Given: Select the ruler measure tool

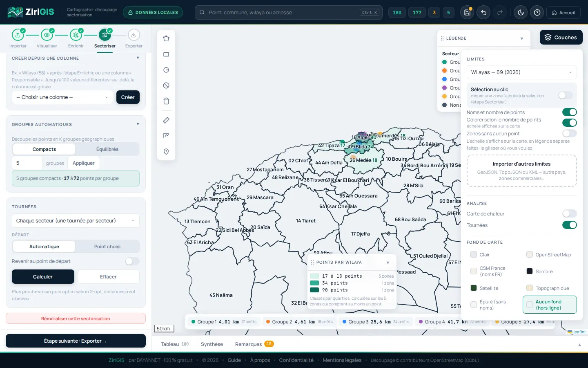Looking at the screenshot, I should tap(166, 120).
